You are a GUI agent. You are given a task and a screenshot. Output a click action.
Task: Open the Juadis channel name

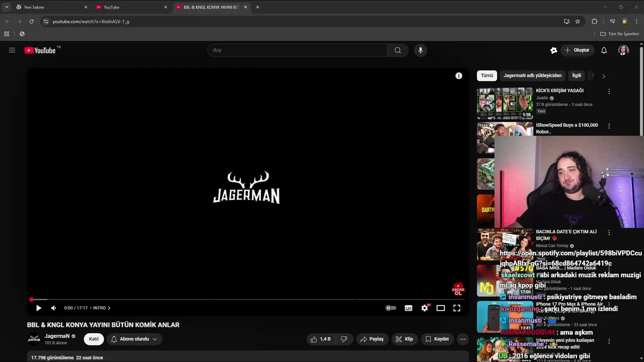click(542, 98)
